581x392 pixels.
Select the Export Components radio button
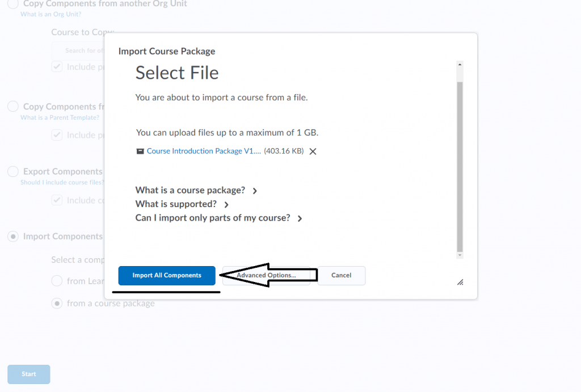click(x=12, y=171)
